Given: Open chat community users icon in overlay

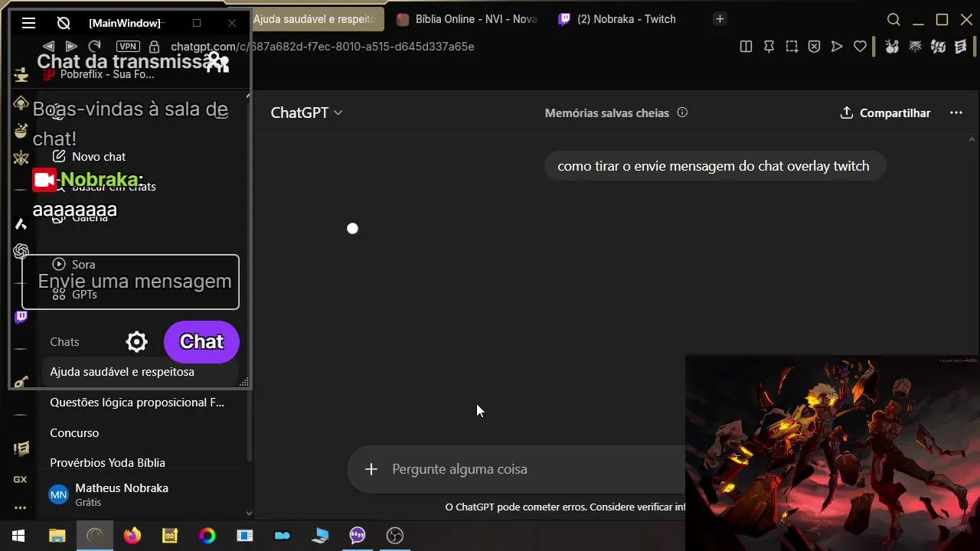Looking at the screenshot, I should [217, 62].
